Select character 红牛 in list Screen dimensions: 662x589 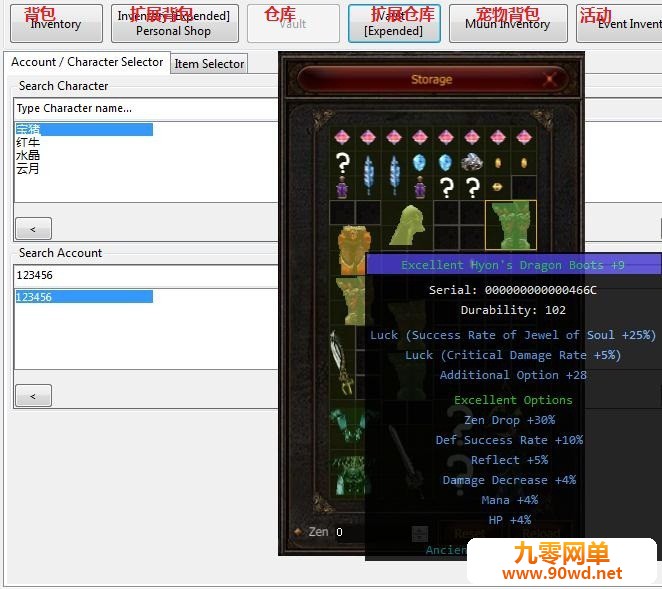(28, 142)
